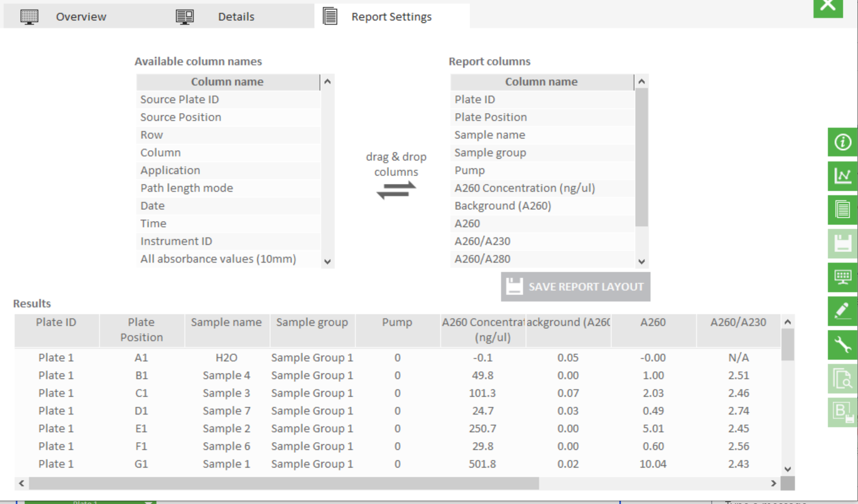Open the wrench settings sidebar icon

point(842,345)
